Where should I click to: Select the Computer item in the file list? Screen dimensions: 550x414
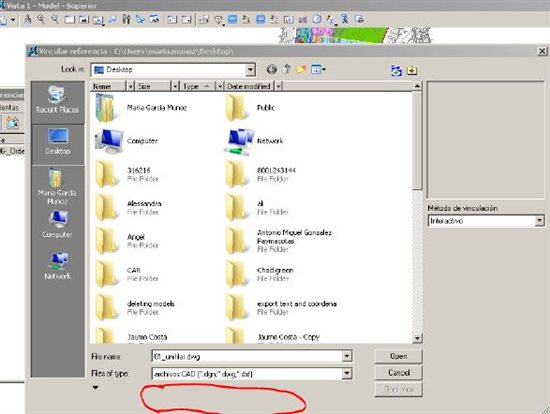pyautogui.click(x=127, y=141)
